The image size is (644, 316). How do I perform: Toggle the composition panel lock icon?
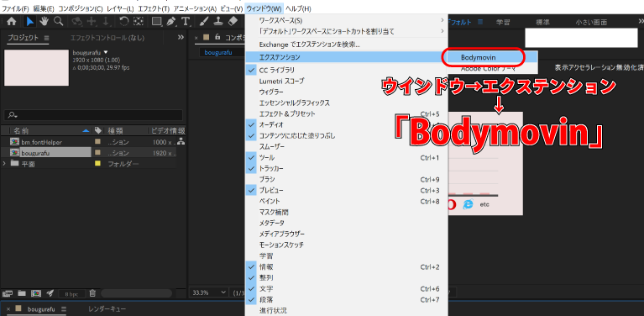click(217, 37)
